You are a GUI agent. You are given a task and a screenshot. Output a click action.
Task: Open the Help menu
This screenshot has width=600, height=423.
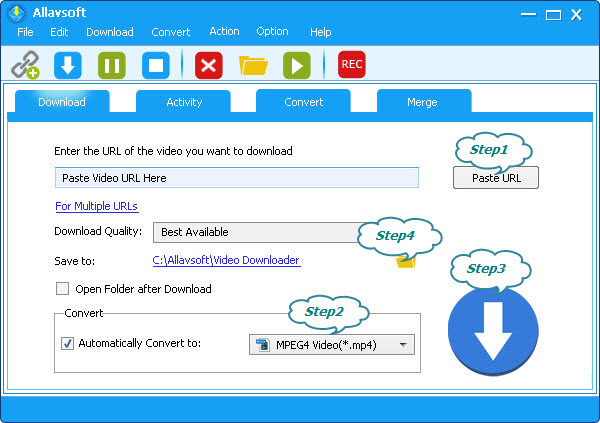(x=321, y=32)
